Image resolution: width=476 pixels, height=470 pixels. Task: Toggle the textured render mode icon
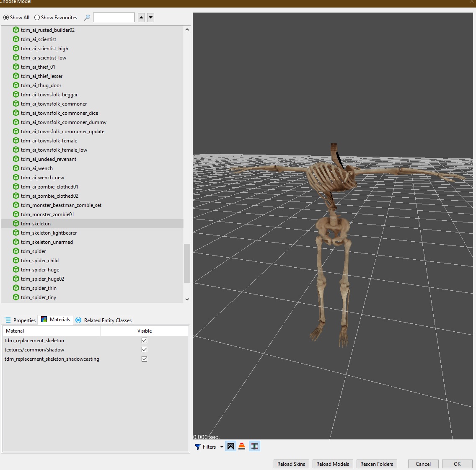[x=230, y=446]
